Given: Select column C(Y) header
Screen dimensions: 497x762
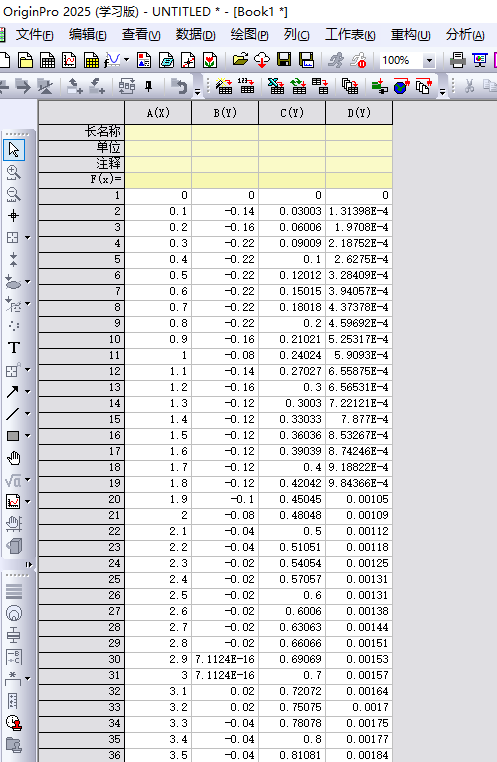Looking at the screenshot, I should [x=292, y=113].
